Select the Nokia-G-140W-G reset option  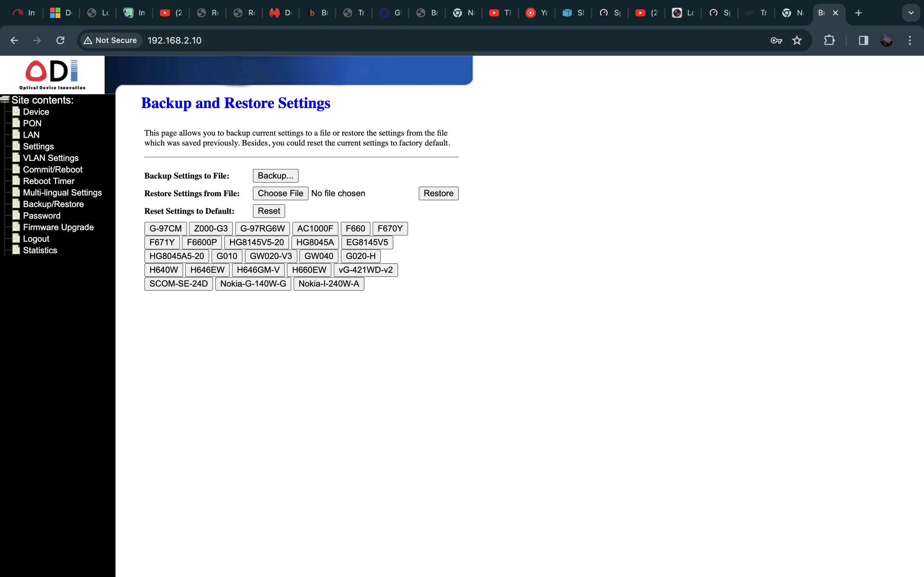(252, 283)
